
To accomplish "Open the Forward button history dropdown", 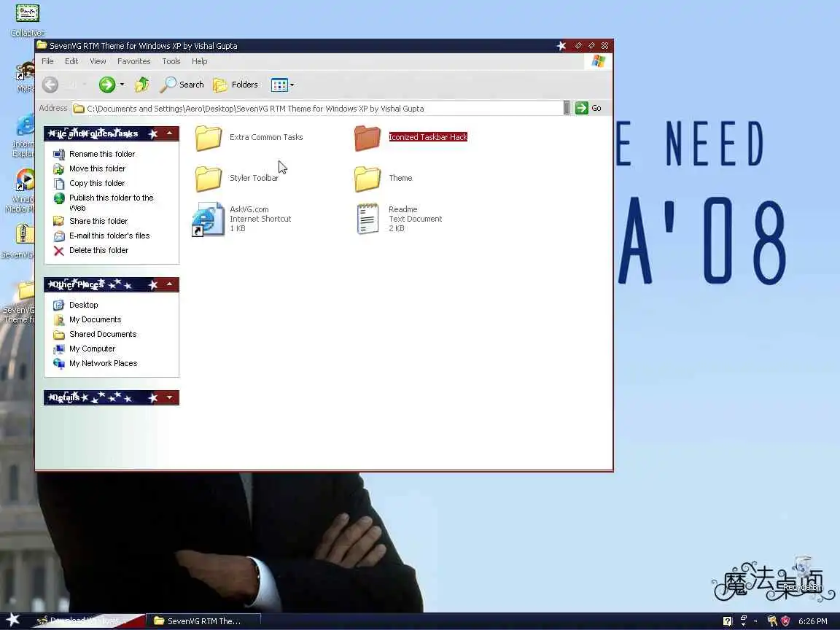I will pyautogui.click(x=122, y=85).
